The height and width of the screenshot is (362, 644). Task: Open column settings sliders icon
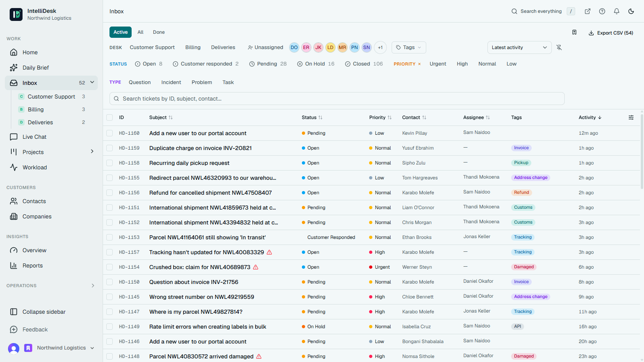(631, 117)
